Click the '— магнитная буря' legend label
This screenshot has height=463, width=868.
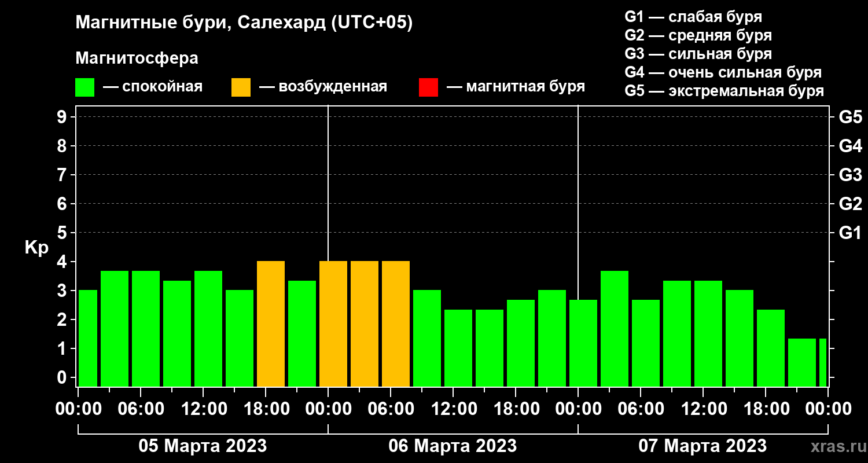(x=516, y=87)
